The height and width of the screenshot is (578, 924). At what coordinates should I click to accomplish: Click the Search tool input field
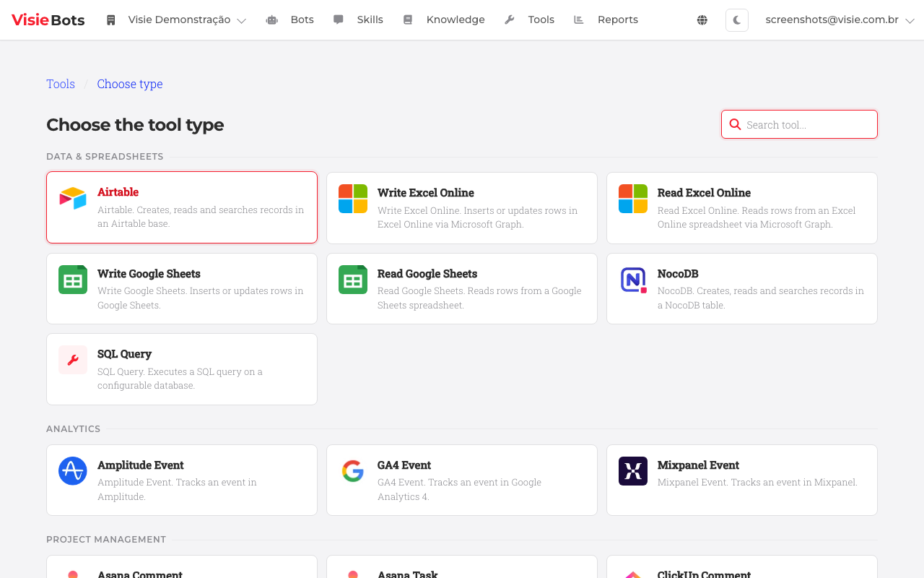pos(799,124)
